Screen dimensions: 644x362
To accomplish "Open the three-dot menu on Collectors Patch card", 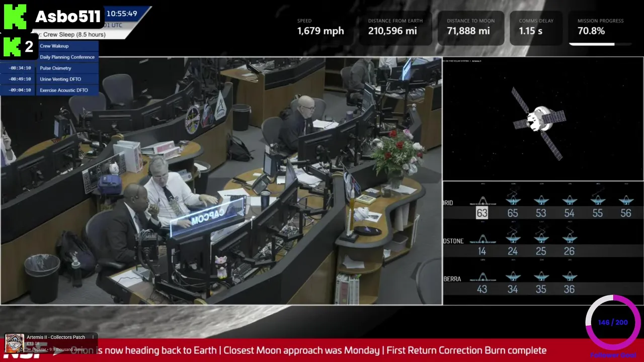I will (93, 337).
